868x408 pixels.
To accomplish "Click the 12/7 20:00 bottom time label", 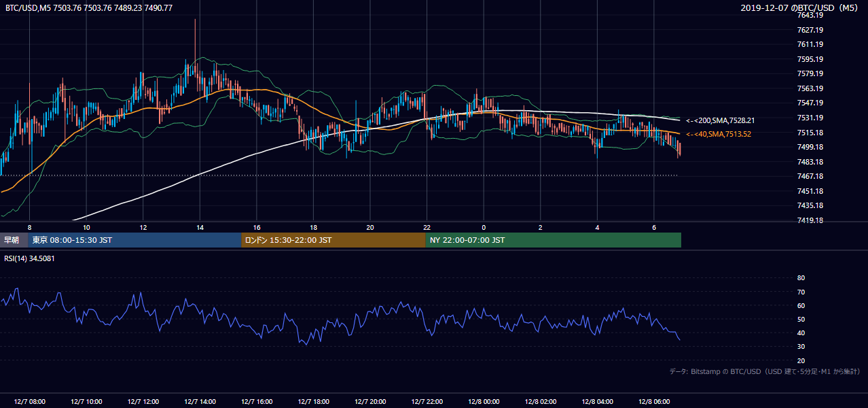I will [370, 401].
